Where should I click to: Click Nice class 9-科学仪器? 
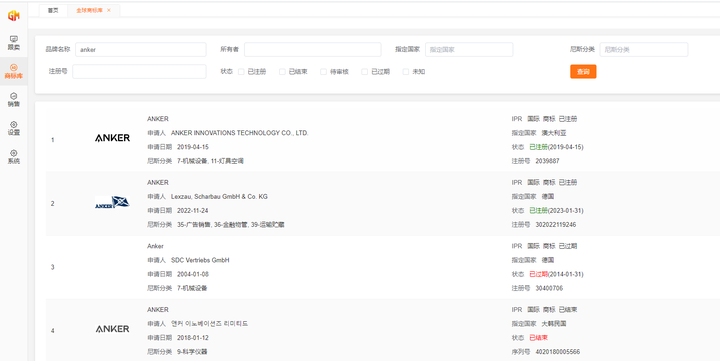[x=192, y=352]
